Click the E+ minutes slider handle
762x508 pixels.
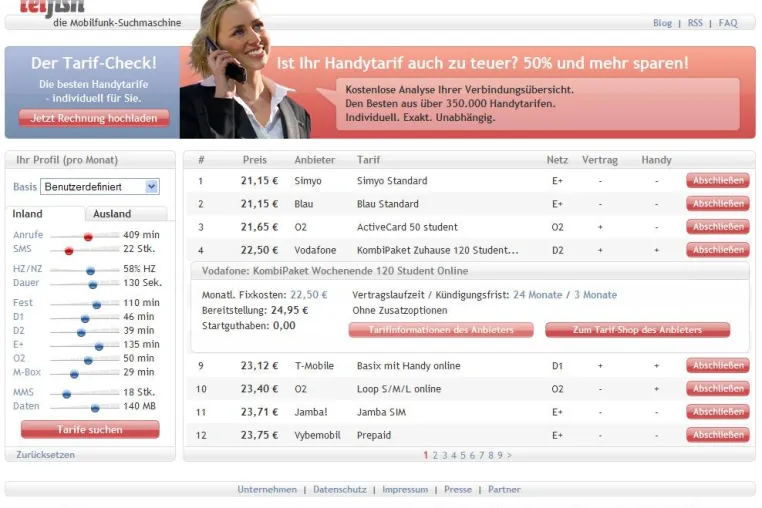click(99, 347)
